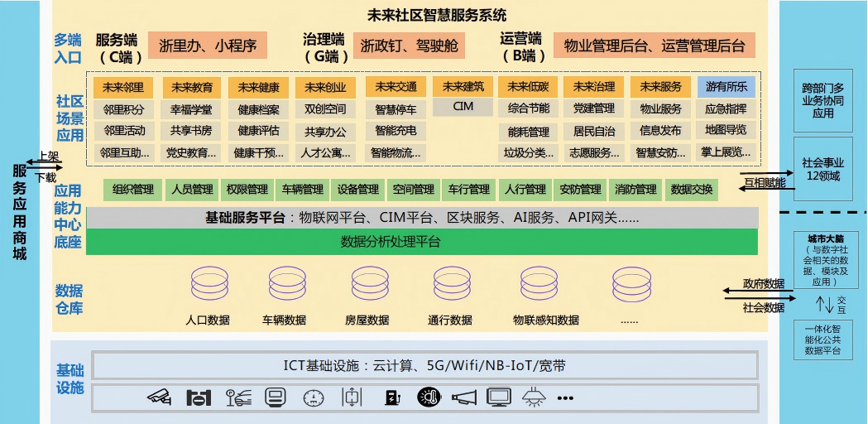The image size is (868, 424).
Task: Open the 未来教育 scenario header
Action: point(191,87)
